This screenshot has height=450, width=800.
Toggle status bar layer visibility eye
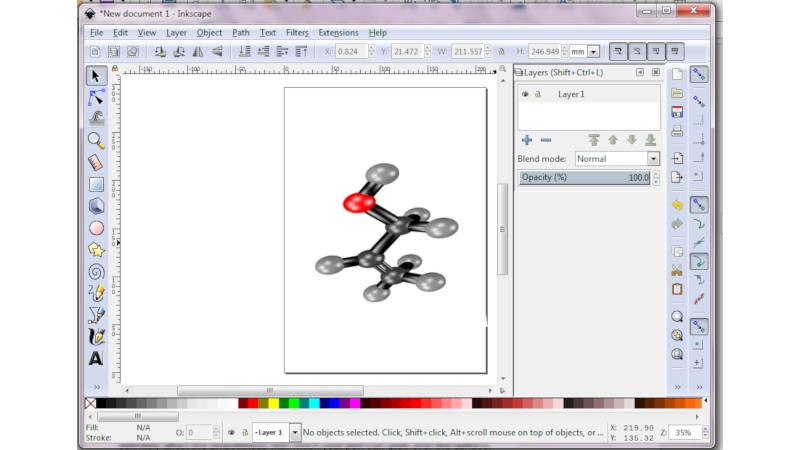231,432
